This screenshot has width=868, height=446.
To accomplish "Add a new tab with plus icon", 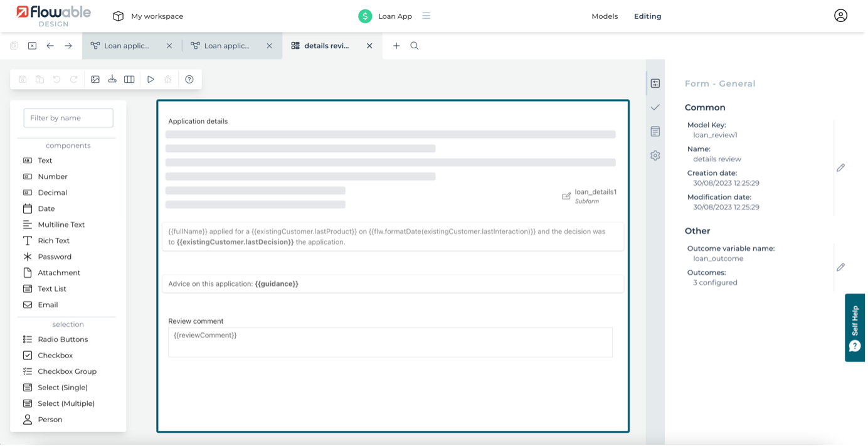I will pos(396,46).
